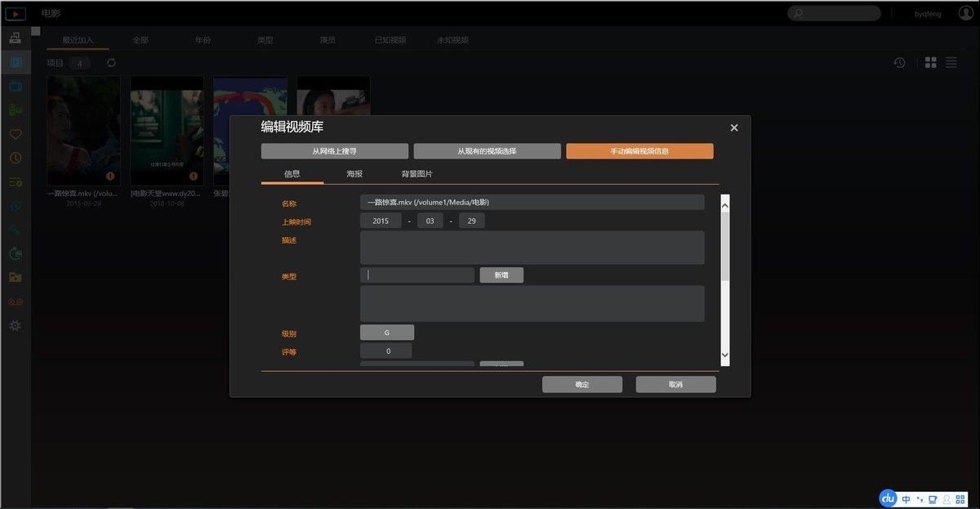
Task: Click the dialog scrollbar down arrow
Action: pos(724,355)
